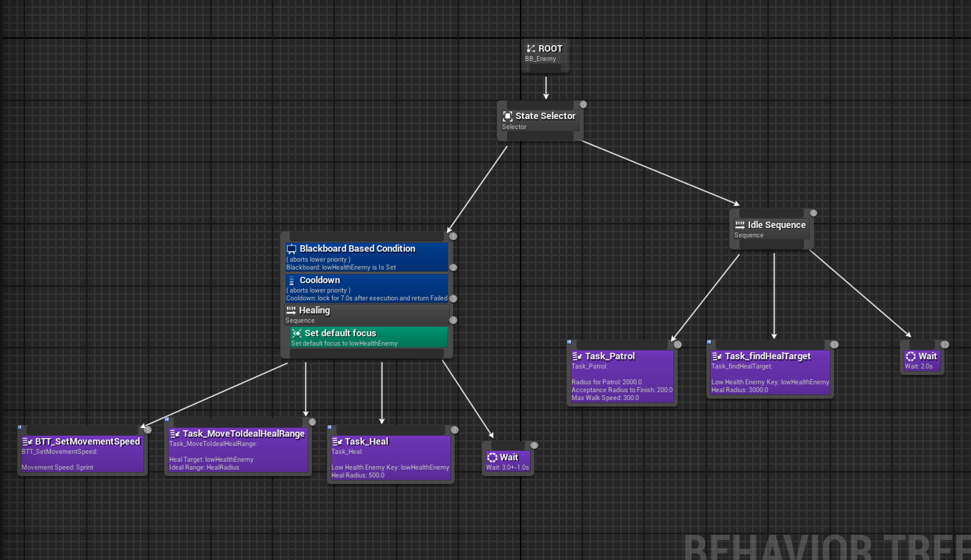Click the blue blueprint marker on Task_Heal
The height and width of the screenshot is (560, 971).
click(x=330, y=428)
